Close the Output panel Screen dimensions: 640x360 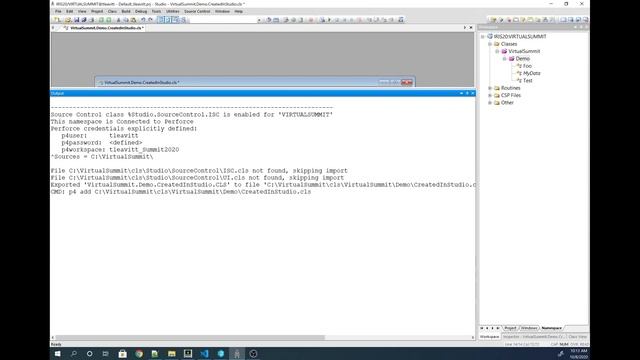click(x=473, y=93)
